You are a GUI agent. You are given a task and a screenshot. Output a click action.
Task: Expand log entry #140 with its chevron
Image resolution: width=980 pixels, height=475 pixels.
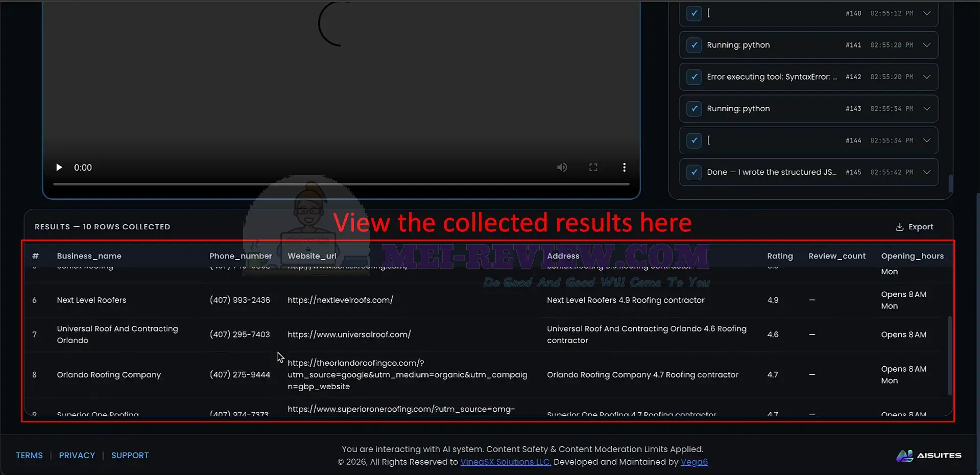coord(926,13)
